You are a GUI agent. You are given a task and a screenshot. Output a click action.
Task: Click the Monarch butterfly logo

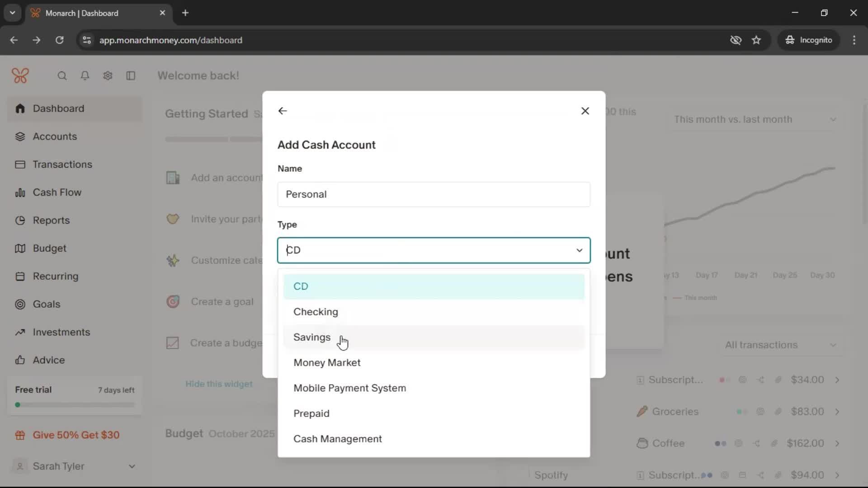(20, 75)
